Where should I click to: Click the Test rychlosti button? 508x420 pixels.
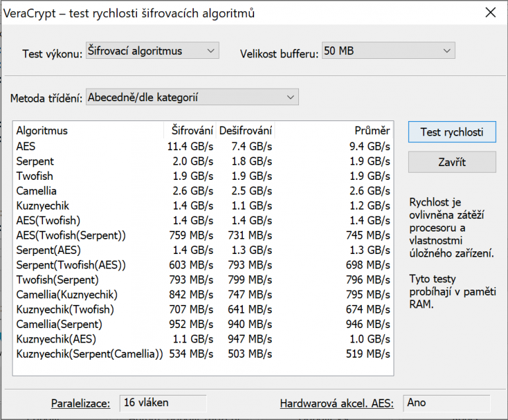(452, 132)
